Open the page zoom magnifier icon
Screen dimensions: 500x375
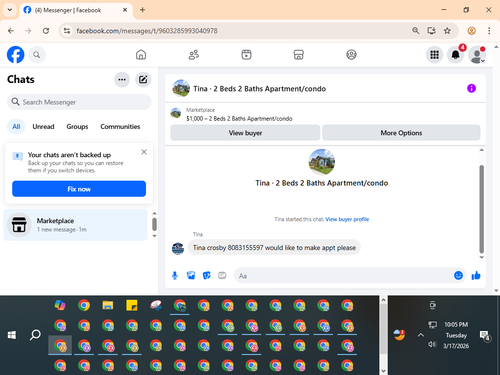point(416,31)
